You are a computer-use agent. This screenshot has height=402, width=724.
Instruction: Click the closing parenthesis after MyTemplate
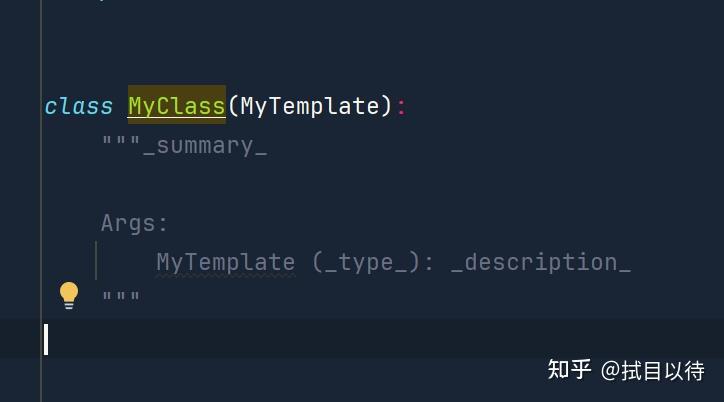point(387,106)
